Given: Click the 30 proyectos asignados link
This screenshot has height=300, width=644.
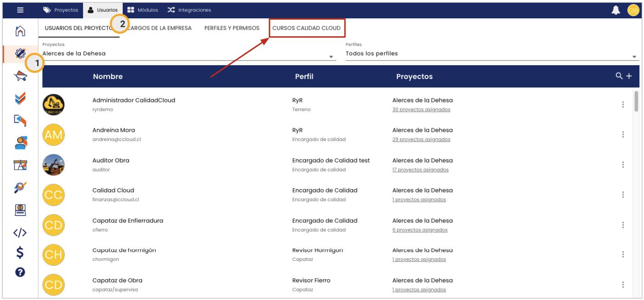Looking at the screenshot, I should pos(421,110).
